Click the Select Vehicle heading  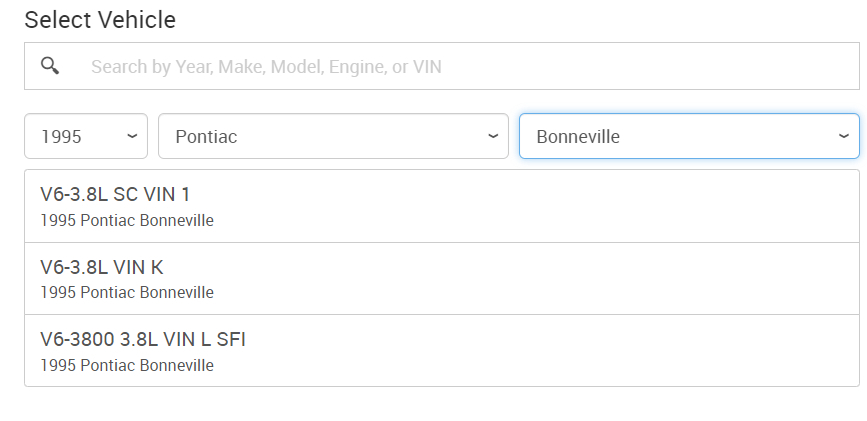(100, 20)
